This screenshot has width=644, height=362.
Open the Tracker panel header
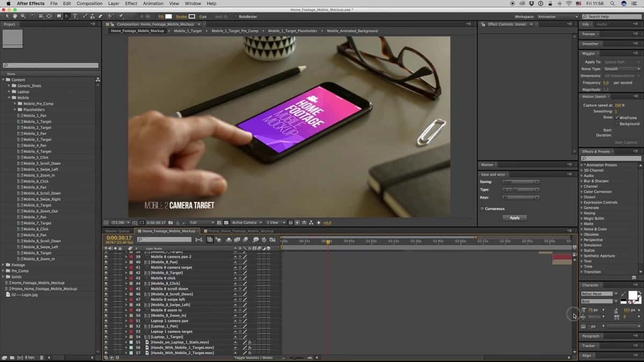click(x=589, y=345)
